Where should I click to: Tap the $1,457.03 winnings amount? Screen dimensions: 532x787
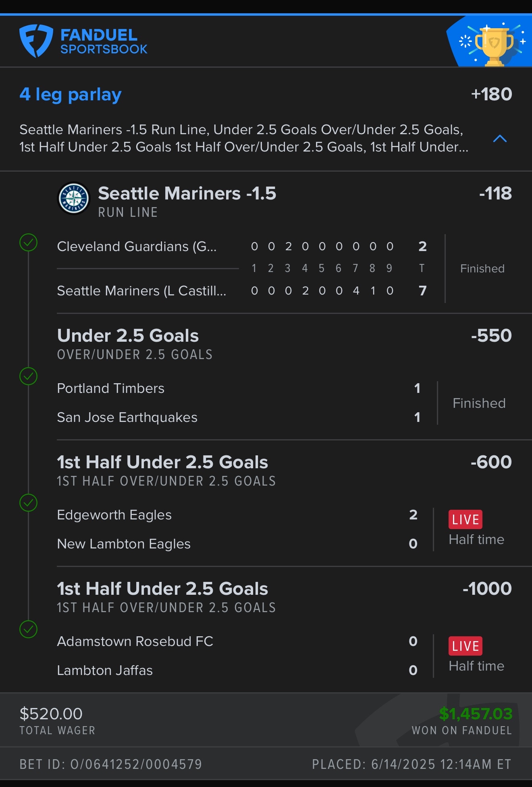pos(476,714)
